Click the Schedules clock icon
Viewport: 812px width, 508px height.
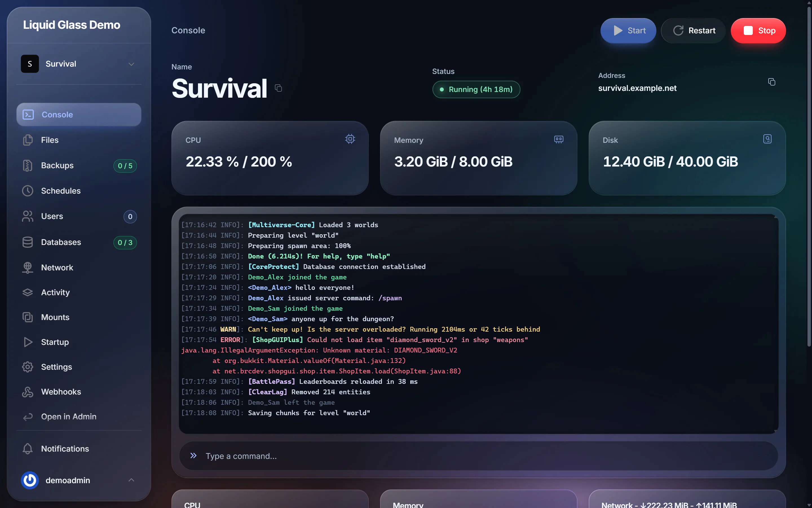tap(28, 191)
